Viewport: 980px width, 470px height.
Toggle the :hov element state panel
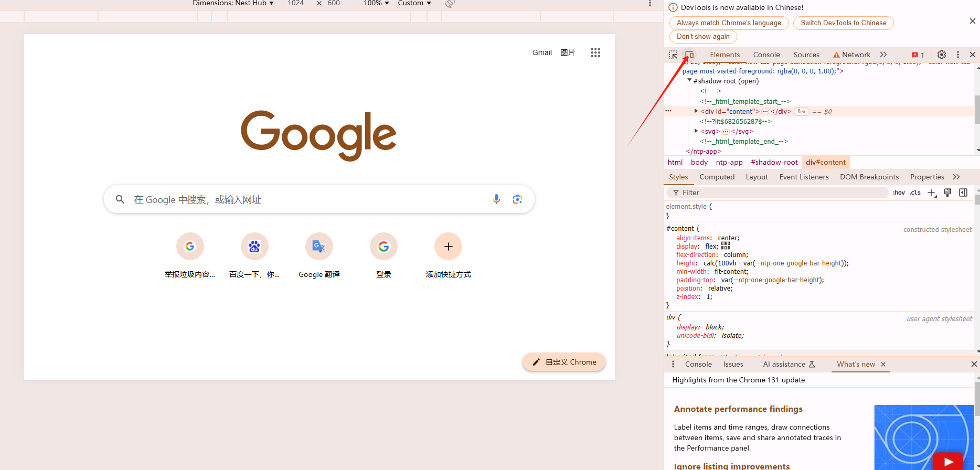[x=899, y=193]
